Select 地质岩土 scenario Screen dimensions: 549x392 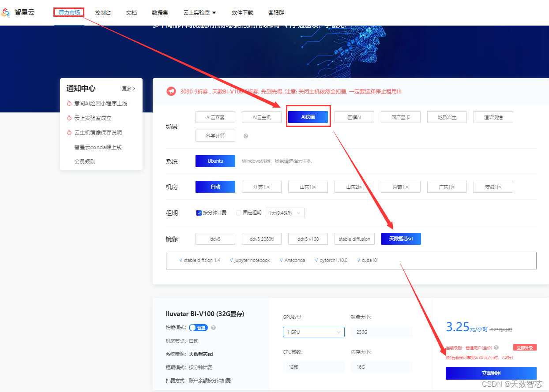(447, 117)
